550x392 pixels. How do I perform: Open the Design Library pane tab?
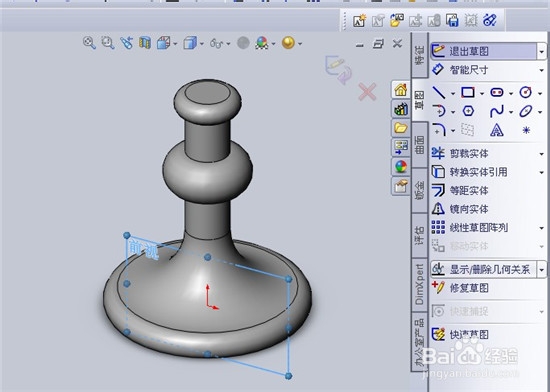[401, 109]
